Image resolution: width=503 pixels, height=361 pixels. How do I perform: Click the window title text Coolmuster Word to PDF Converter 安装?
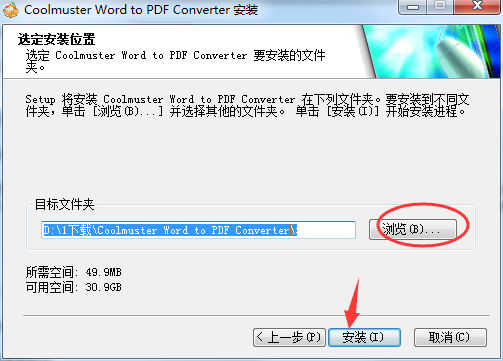tap(141, 10)
